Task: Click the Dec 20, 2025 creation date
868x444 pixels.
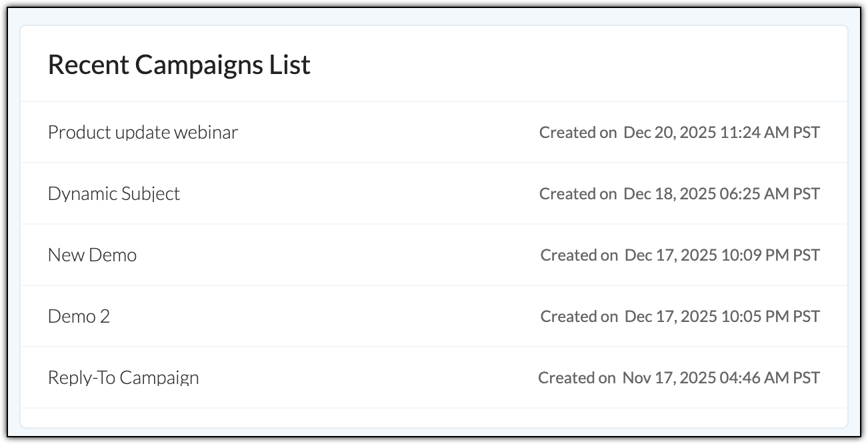Action: pos(669,133)
